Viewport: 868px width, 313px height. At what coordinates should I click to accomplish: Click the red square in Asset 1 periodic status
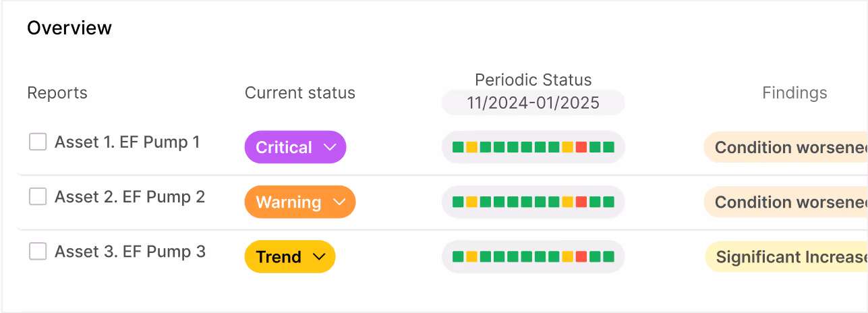pyautogui.click(x=581, y=147)
